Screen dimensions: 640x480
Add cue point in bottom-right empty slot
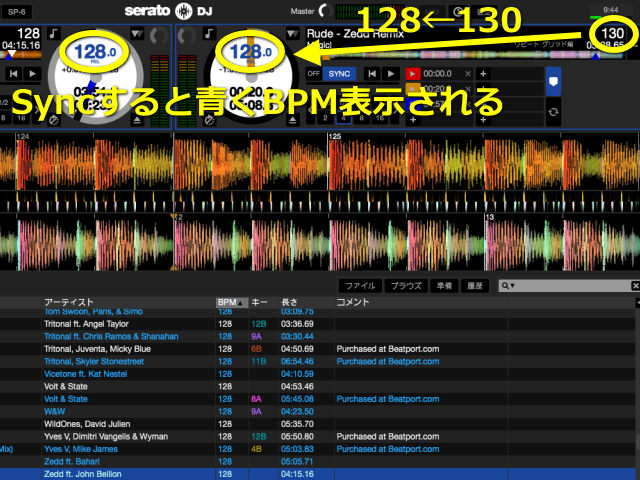(483, 120)
